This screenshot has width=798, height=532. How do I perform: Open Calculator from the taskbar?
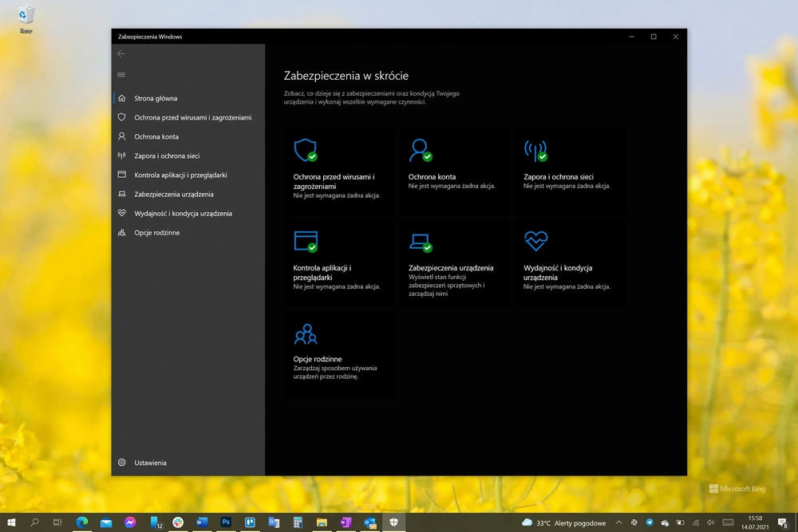point(298,522)
